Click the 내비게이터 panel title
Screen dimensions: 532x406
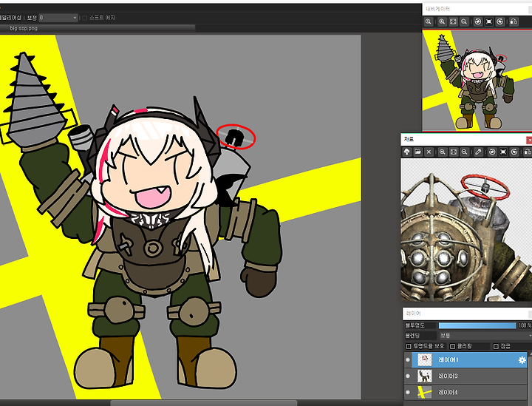coord(438,9)
